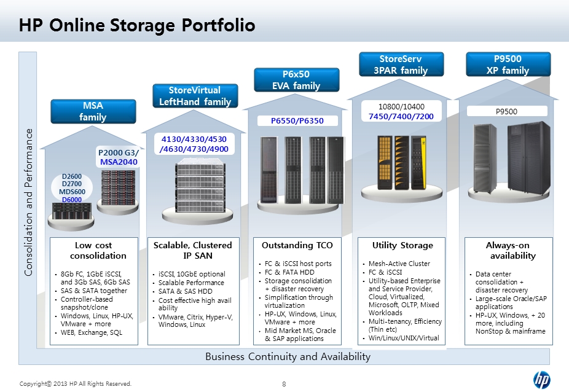569x392 pixels.
Task: Click the 'Outstanding TCO' heading
Action: tap(297, 245)
